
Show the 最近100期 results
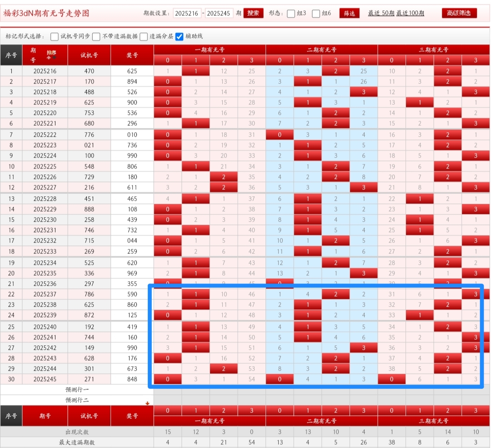click(x=410, y=13)
